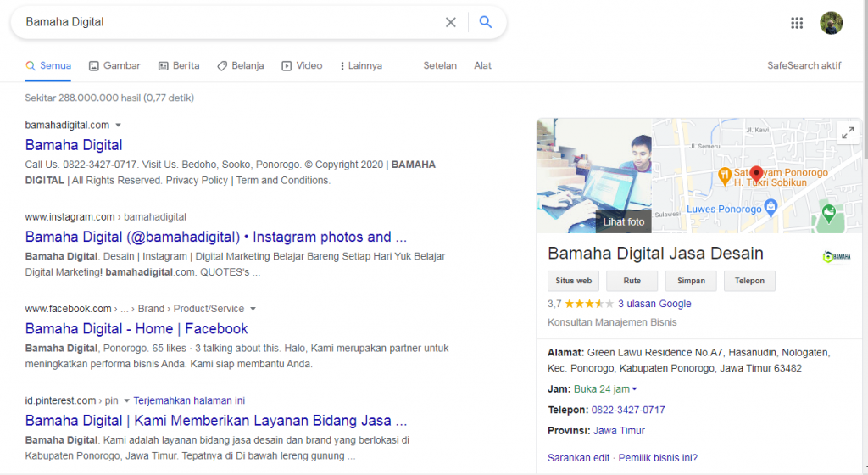Click the Telepon button
868x475 pixels.
click(749, 281)
